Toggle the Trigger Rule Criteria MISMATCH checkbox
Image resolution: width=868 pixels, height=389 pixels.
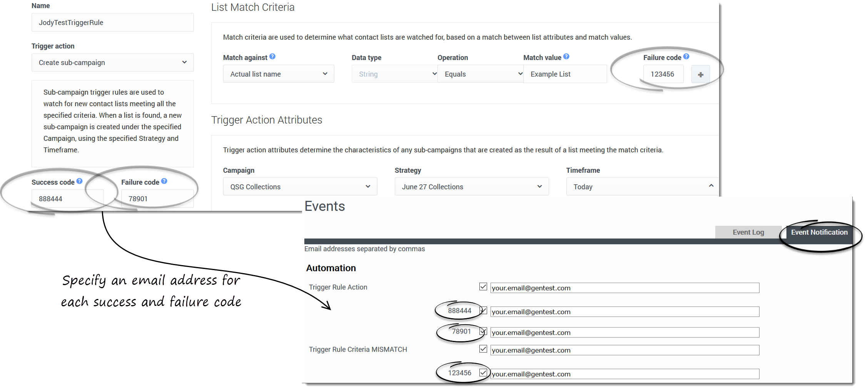tap(483, 349)
